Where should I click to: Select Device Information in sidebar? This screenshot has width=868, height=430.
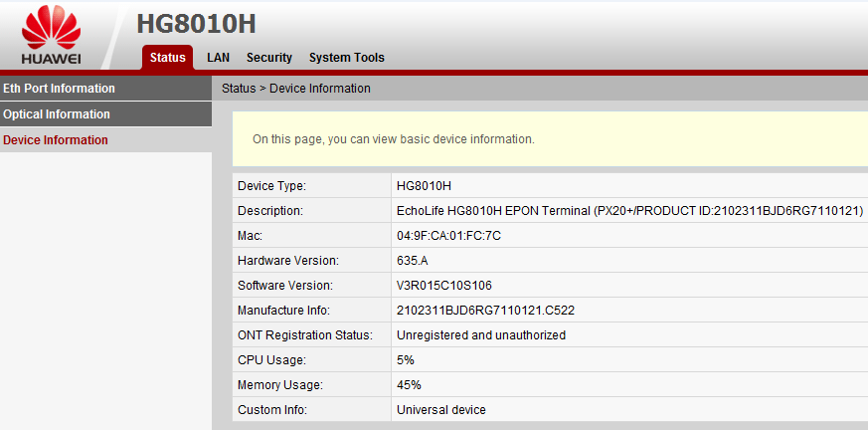point(105,140)
